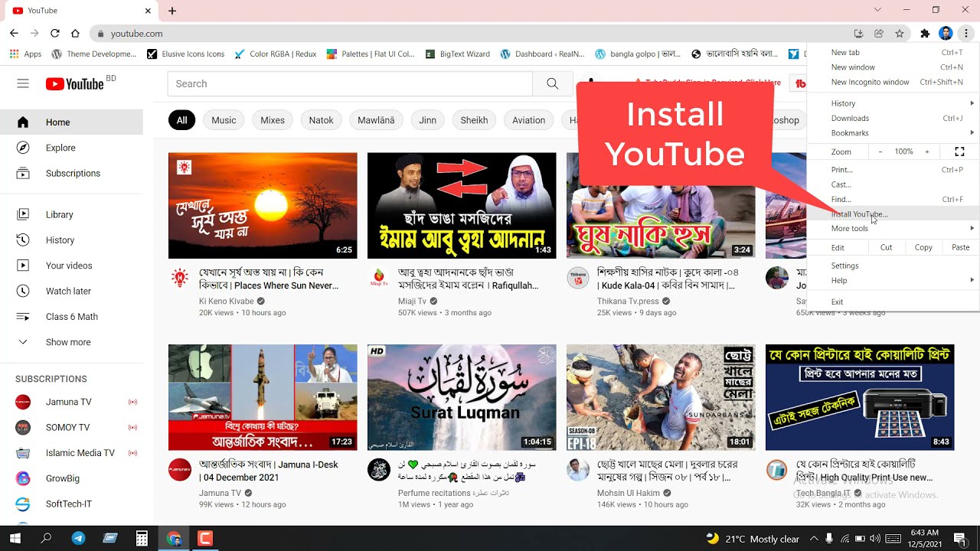Expand the Bookmarks submenu in Chrome menu
Image resolution: width=980 pixels, height=551 pixels.
pos(894,133)
